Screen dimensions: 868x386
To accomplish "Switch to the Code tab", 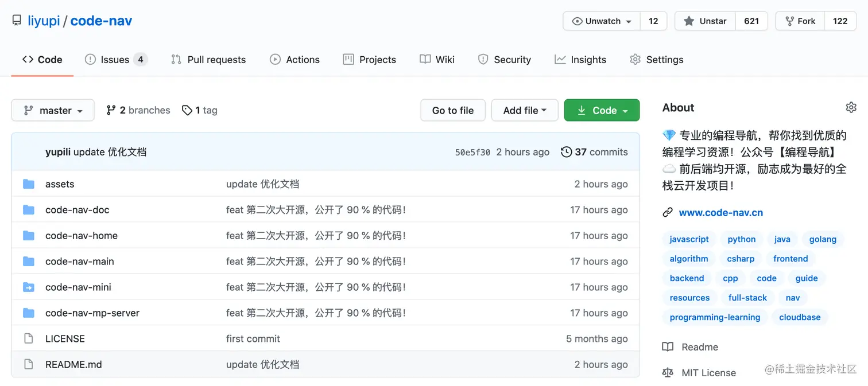I will point(42,60).
